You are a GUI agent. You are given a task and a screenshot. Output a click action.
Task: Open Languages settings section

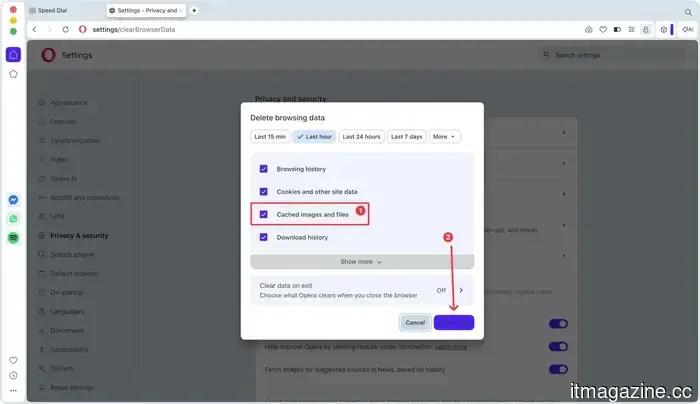pyautogui.click(x=67, y=311)
